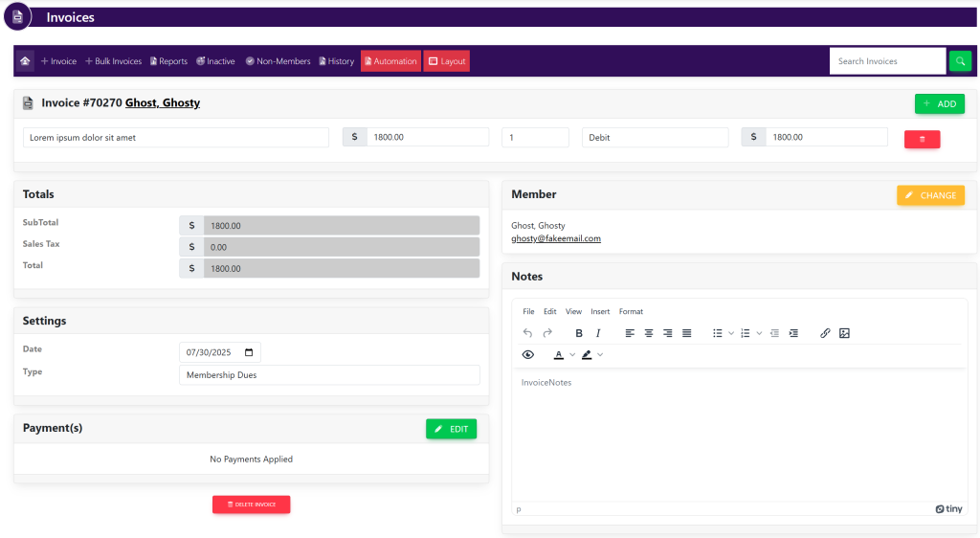Toggle italic formatting in notes
The image size is (980, 538).
tap(598, 333)
